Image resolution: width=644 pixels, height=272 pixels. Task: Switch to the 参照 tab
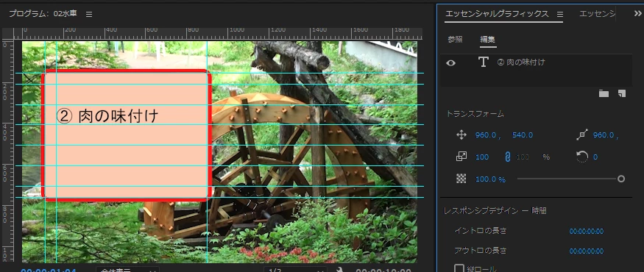455,40
